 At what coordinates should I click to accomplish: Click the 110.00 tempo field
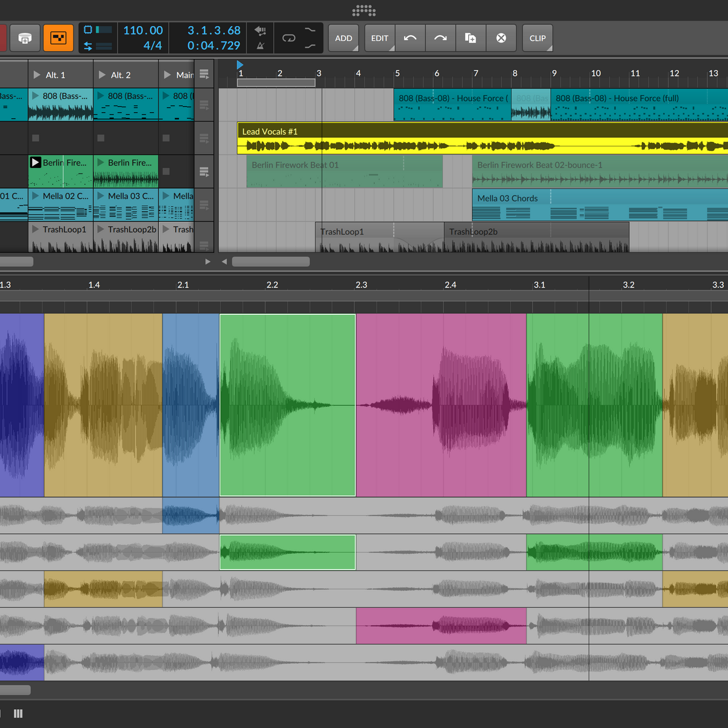point(143,30)
